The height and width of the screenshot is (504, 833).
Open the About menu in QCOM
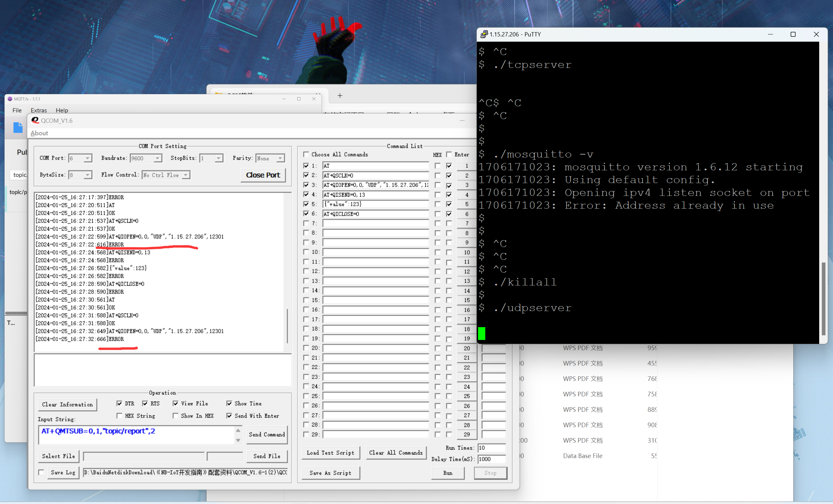point(39,133)
